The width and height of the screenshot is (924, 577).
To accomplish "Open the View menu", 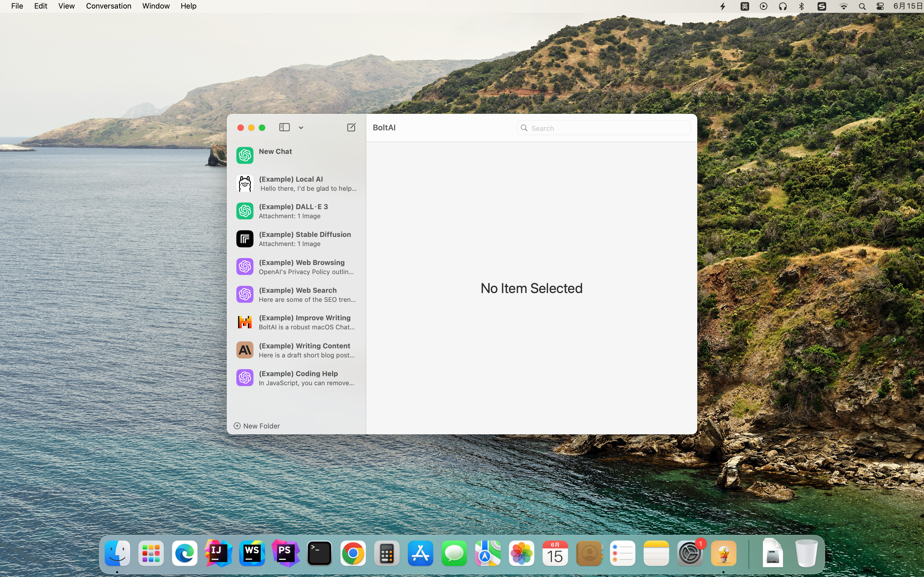I will [66, 6].
